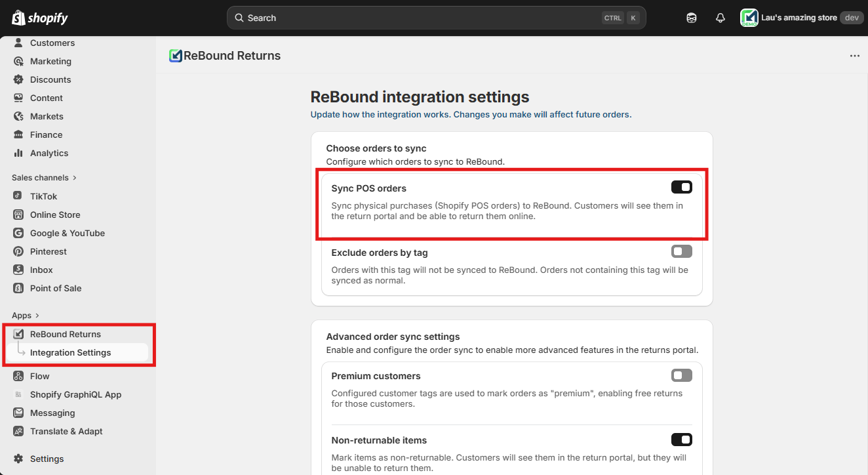Click the Marketing target icon
Image resolution: width=868 pixels, height=475 pixels.
coord(18,61)
